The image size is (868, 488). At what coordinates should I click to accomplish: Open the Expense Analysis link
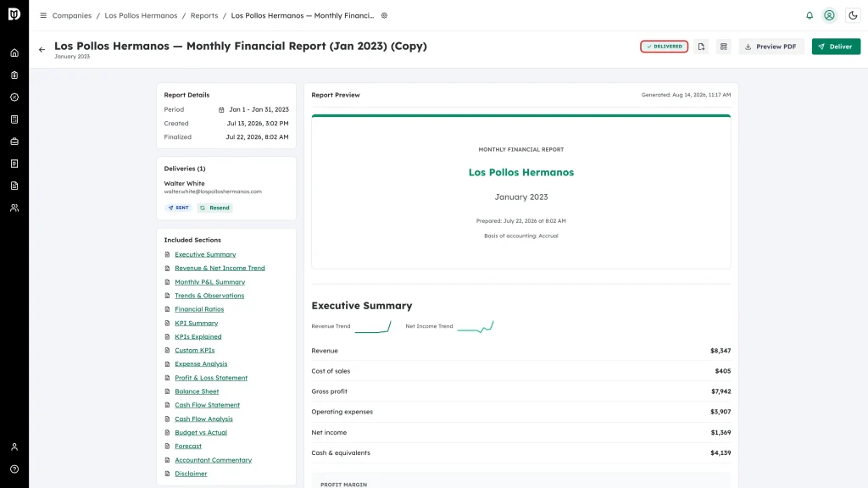tap(201, 364)
